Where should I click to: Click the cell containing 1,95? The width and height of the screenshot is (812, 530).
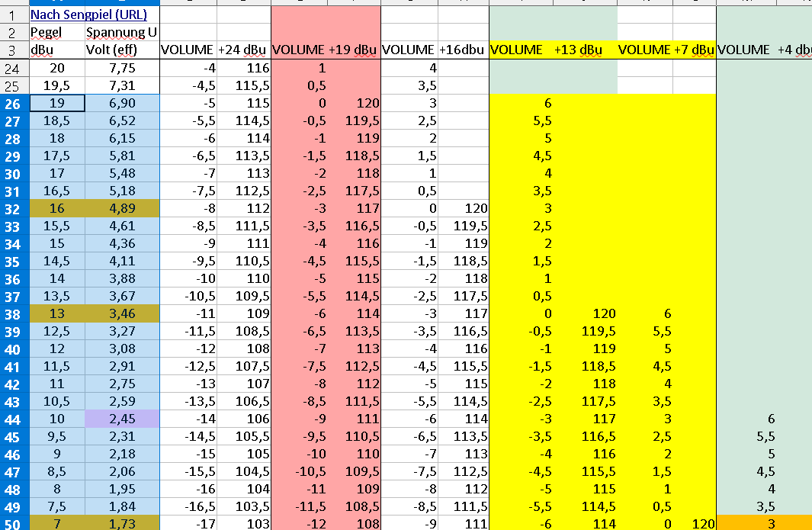pyautogui.click(x=122, y=489)
